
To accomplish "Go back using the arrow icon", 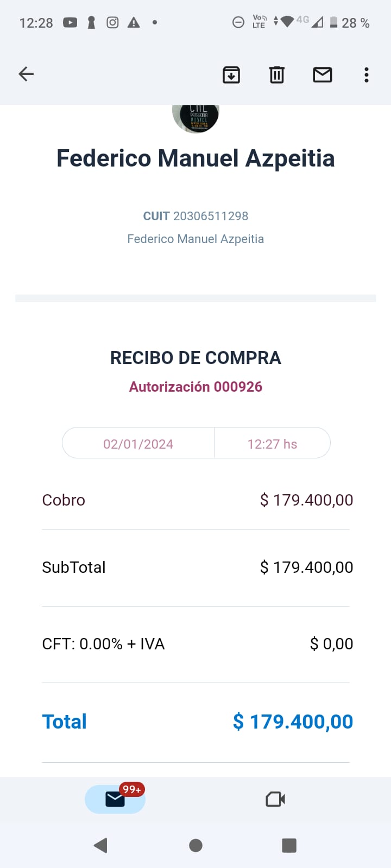I will (26, 74).
